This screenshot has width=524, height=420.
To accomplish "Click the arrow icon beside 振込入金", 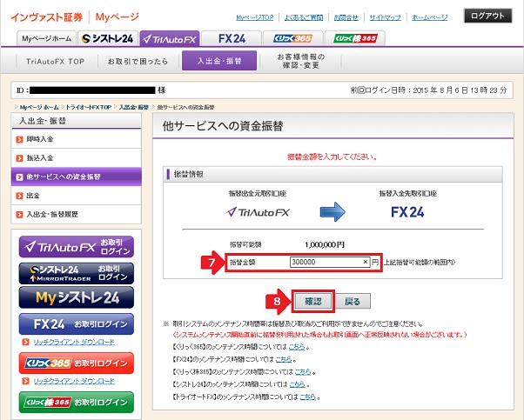I will coord(20,158).
